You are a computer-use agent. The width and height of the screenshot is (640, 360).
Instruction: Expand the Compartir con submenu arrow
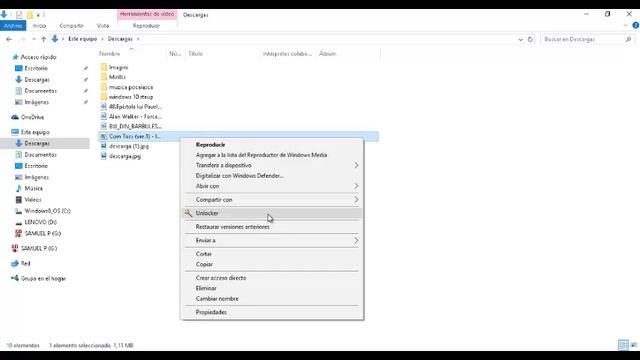[356, 200]
